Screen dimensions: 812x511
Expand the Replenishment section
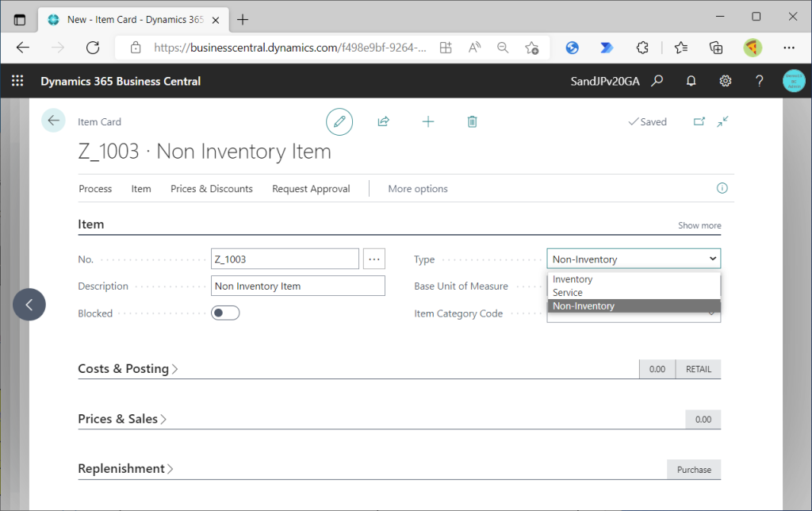[125, 468]
